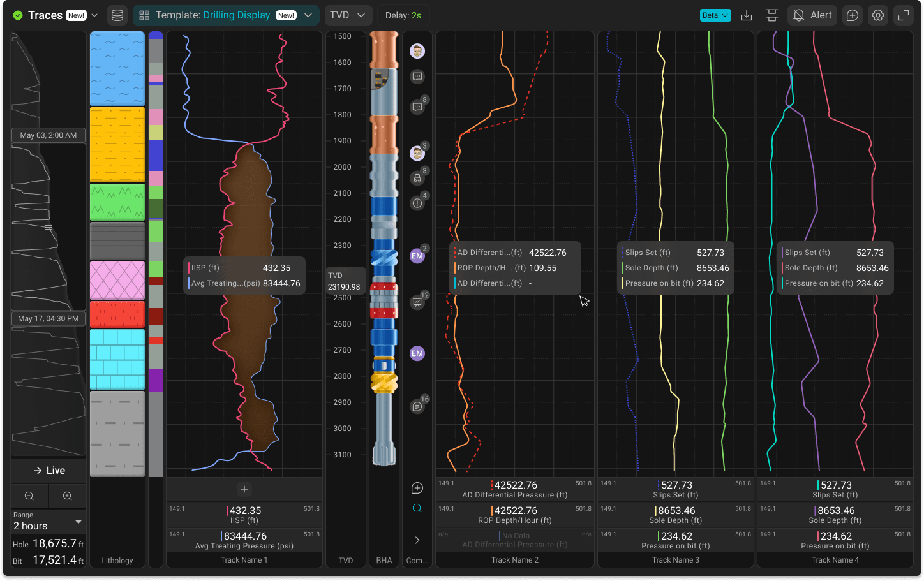Open the database icon next to Traces
The width and height of the screenshot is (924, 581).
[117, 15]
